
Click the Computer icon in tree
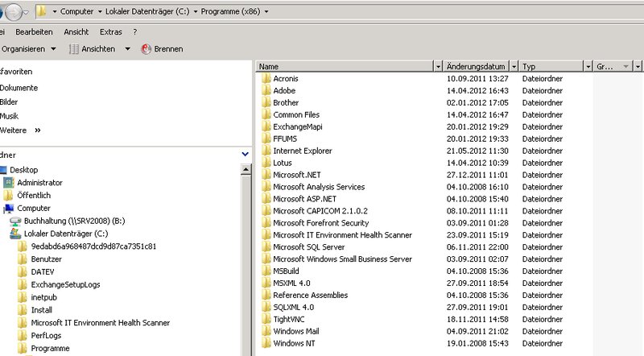pos(8,208)
